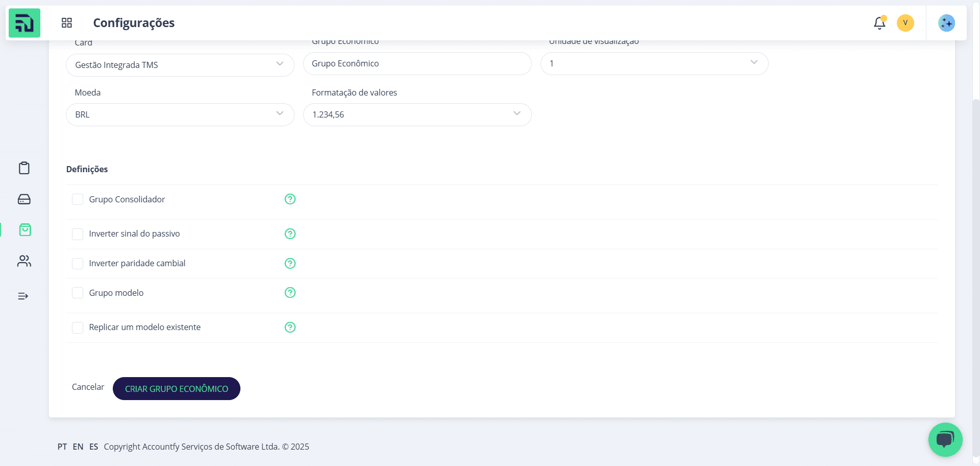Viewport: 980px width, 466px height.
Task: Open the Card dropdown Gestão Integrada TMS
Action: pyautogui.click(x=180, y=65)
